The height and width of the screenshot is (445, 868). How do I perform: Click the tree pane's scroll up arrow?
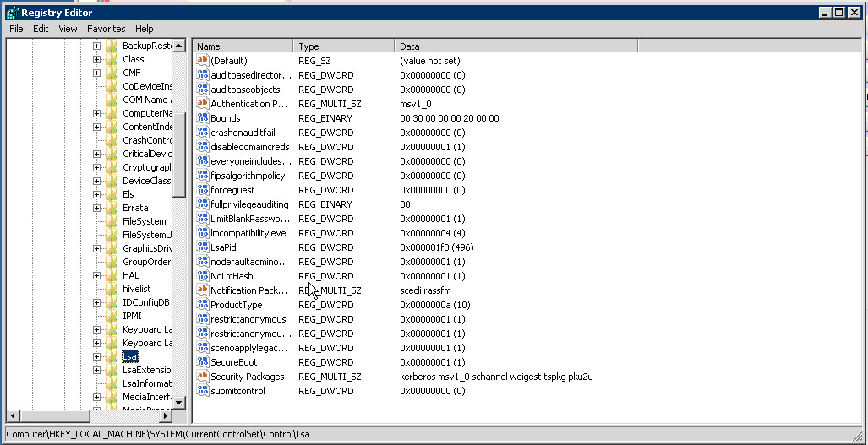click(179, 46)
